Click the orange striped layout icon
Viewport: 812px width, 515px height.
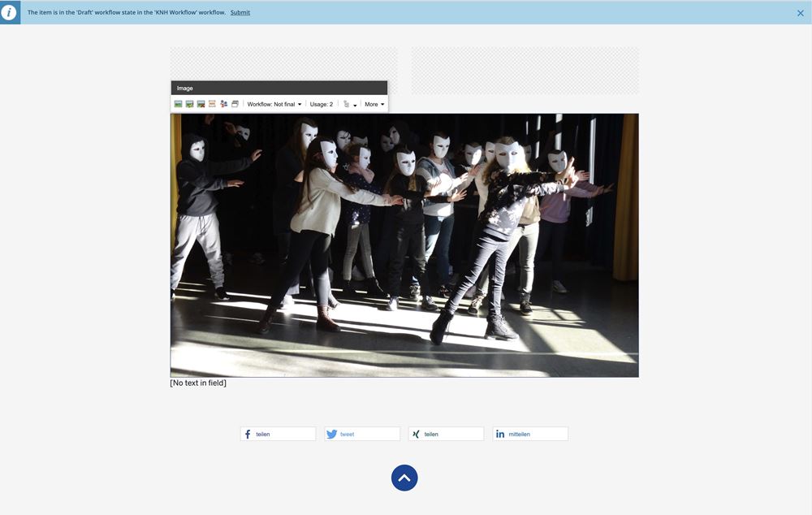tap(212, 104)
